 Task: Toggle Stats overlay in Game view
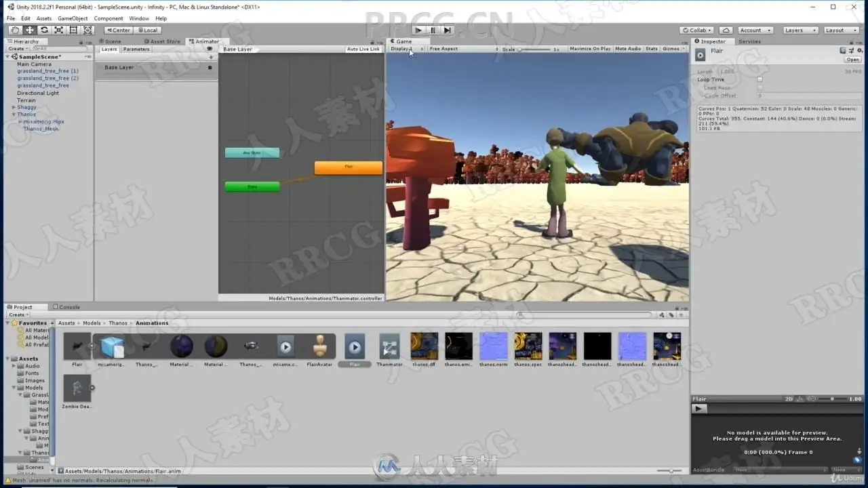(x=652, y=49)
